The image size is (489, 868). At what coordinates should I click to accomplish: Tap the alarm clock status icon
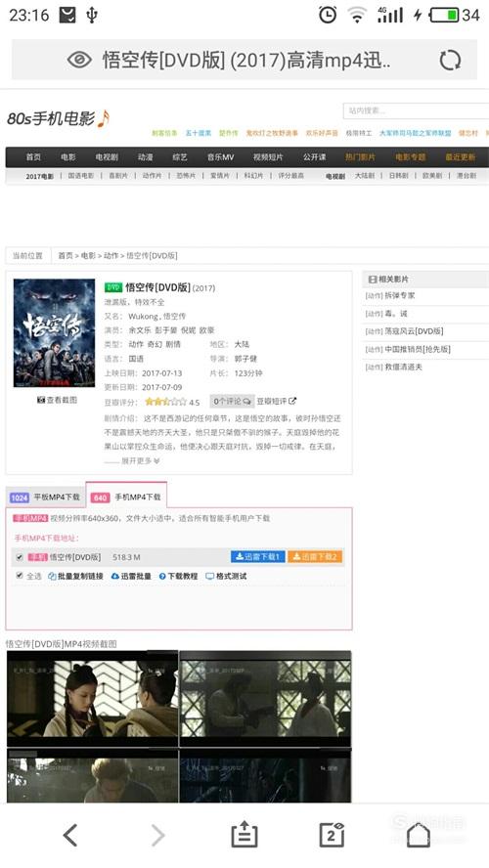(328, 15)
